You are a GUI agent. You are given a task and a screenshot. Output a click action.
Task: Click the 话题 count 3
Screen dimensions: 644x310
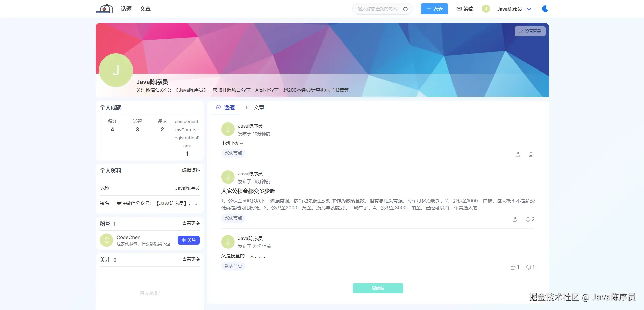[x=137, y=129]
